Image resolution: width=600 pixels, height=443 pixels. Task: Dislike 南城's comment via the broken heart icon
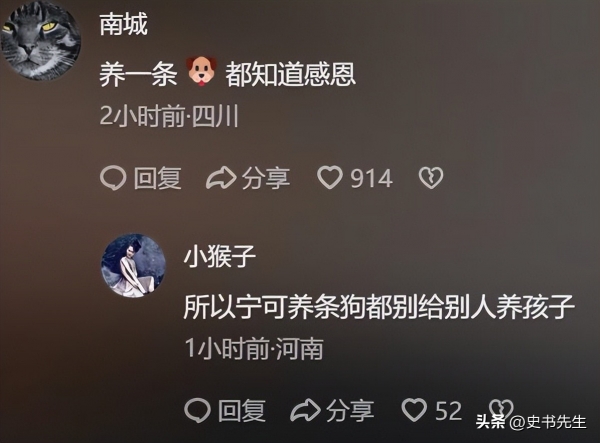pos(431,178)
